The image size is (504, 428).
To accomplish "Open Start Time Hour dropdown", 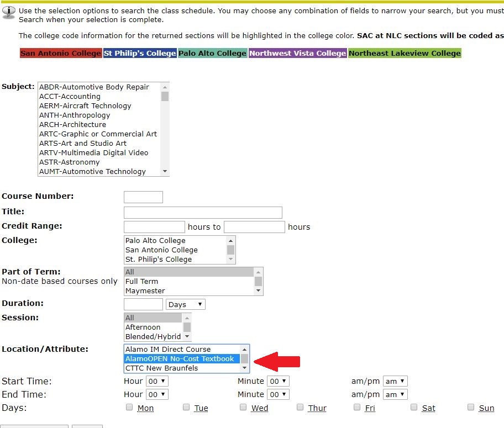I will pyautogui.click(x=157, y=381).
